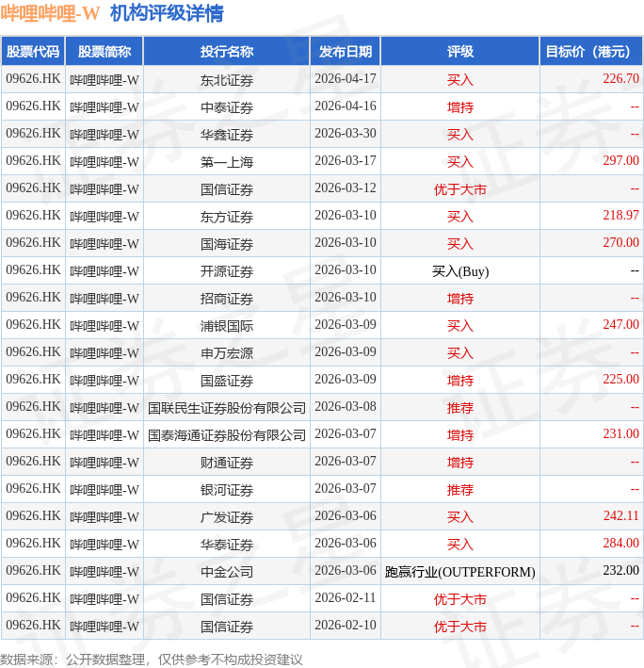
Task: Select the 银河证券 cell
Action: tap(227, 490)
